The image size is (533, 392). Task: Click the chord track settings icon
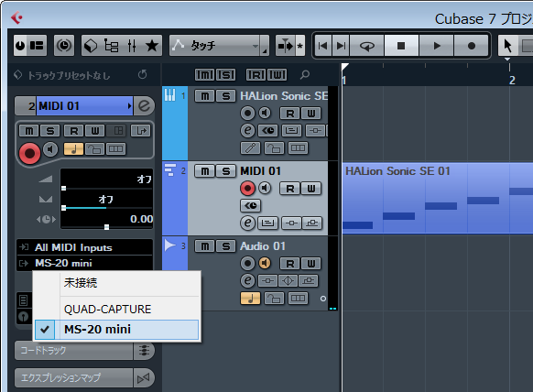click(x=144, y=350)
